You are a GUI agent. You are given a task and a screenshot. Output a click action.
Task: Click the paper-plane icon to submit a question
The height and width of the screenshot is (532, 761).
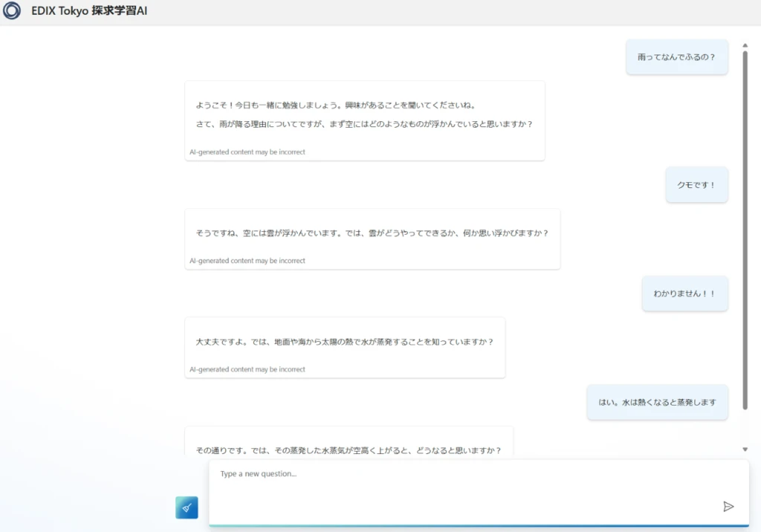tap(729, 506)
